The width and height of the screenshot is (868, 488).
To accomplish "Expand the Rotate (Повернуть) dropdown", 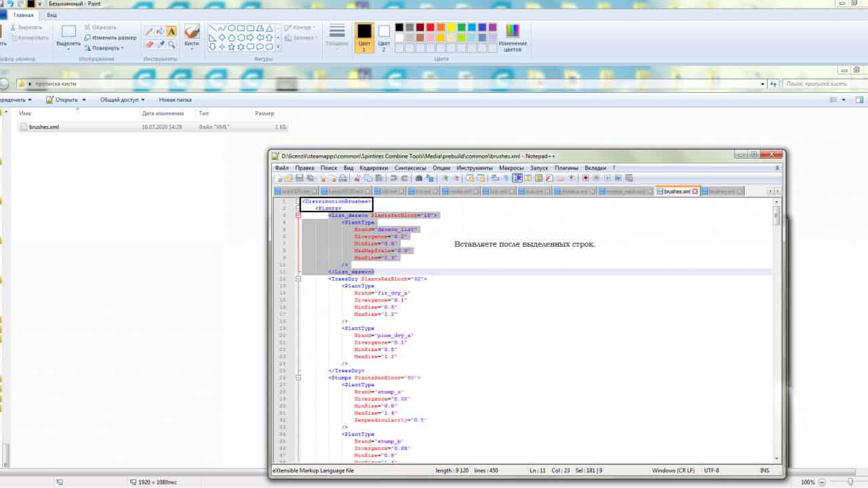I will click(105, 48).
